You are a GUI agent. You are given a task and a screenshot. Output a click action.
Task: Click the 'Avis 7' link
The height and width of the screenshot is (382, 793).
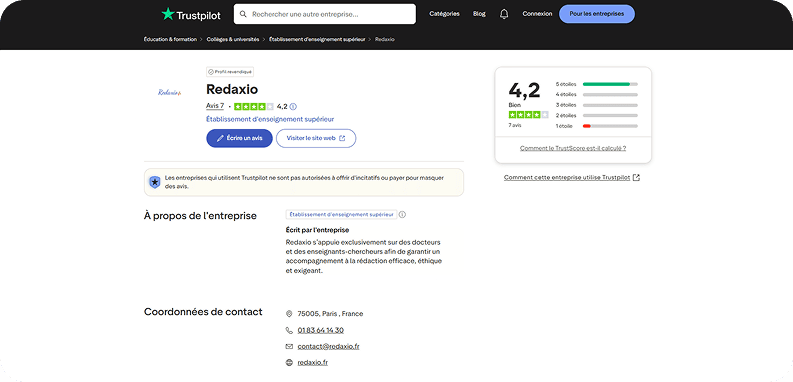(215, 106)
